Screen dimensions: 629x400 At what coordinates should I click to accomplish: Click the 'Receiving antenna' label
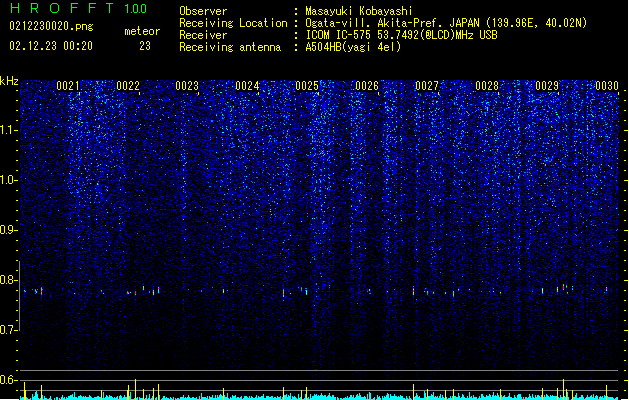230,47
